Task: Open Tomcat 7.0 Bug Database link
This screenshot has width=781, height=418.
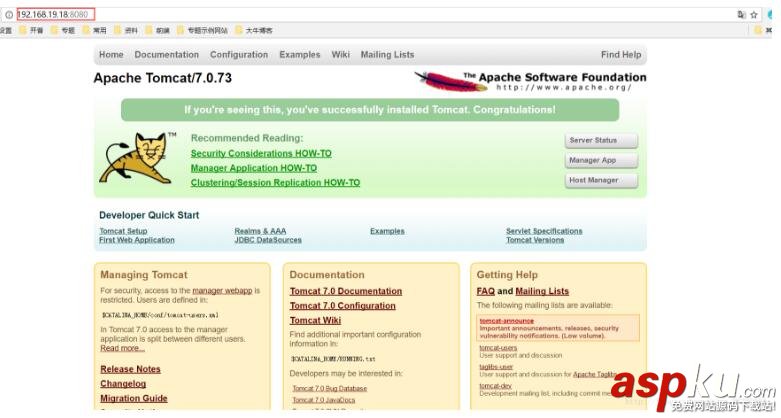Action: click(330, 388)
